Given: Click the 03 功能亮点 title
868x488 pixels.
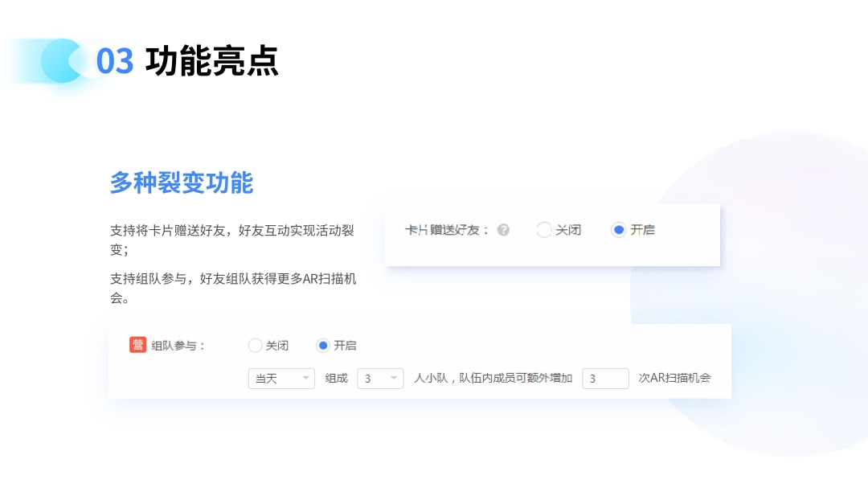Looking at the screenshot, I should 187,61.
